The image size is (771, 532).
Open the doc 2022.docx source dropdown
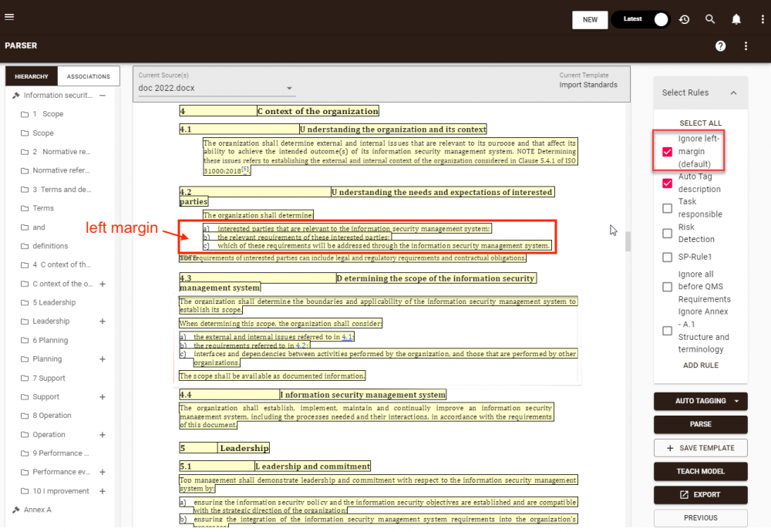coord(290,87)
